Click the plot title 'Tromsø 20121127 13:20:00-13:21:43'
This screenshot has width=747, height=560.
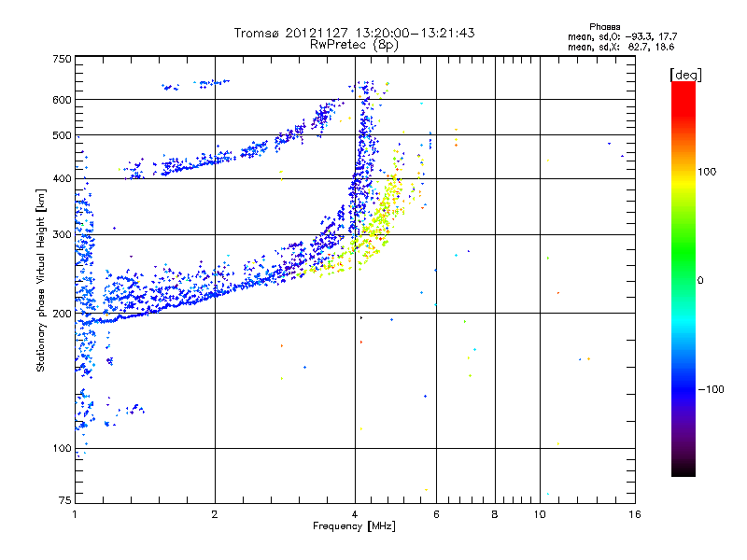point(354,33)
